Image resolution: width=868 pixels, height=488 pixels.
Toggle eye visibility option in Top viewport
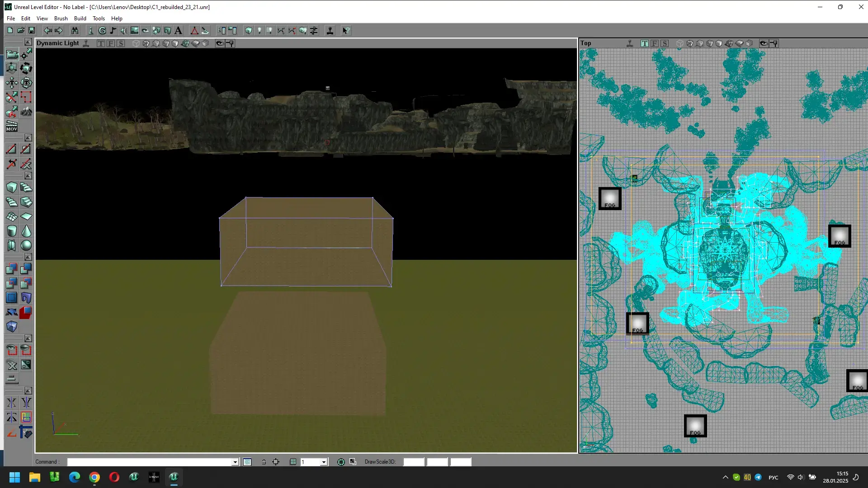pos(764,43)
